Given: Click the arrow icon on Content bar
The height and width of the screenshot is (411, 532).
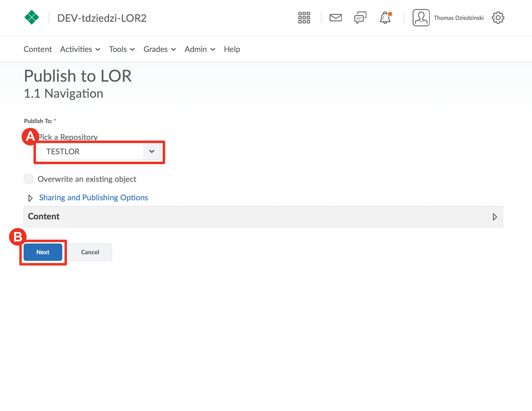Looking at the screenshot, I should point(494,217).
